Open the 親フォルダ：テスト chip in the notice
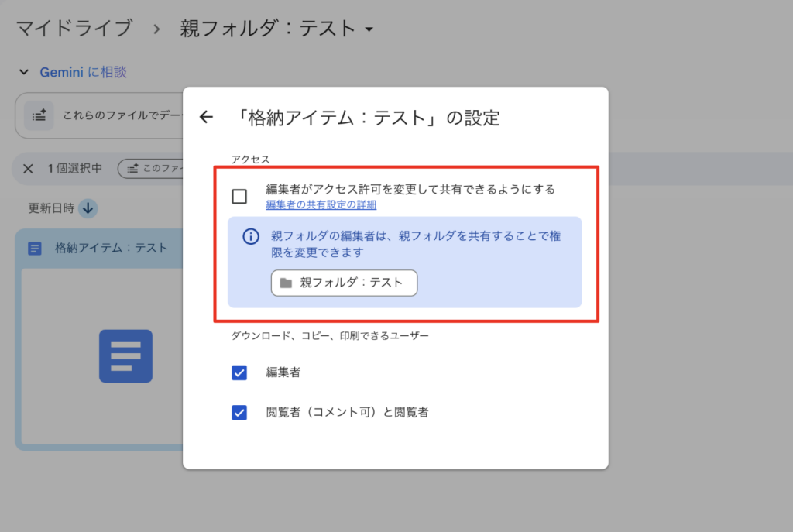This screenshot has height=532, width=793. [344, 283]
